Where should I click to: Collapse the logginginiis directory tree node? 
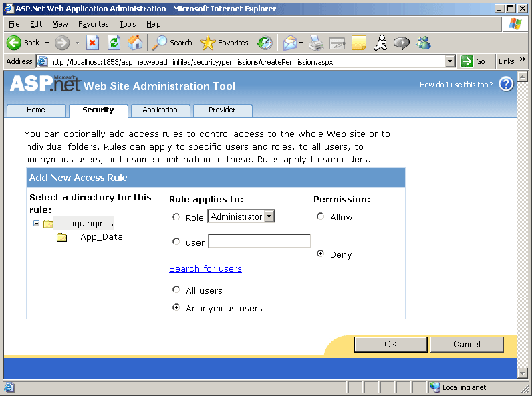point(37,224)
